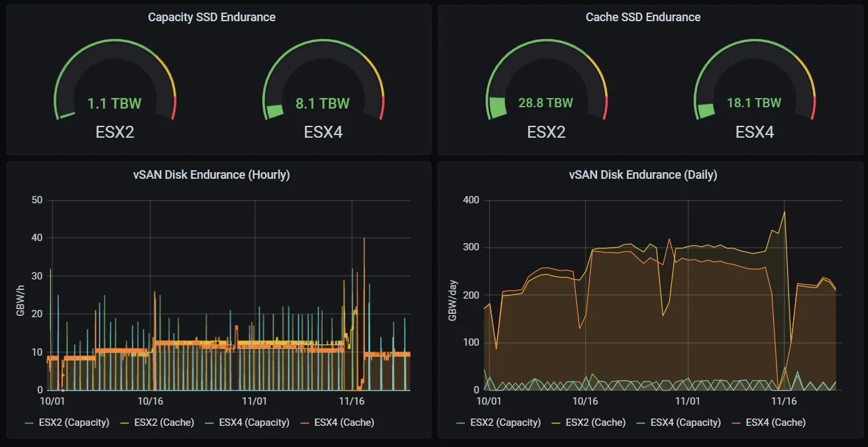This screenshot has height=447, width=868.
Task: Select the Cache SSD Endurance title
Action: (643, 17)
